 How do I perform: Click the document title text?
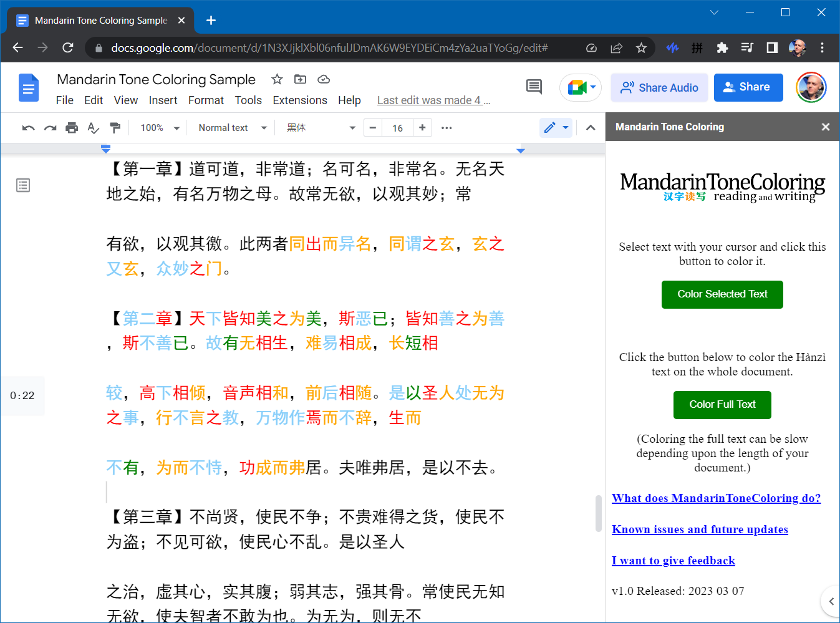tap(156, 79)
